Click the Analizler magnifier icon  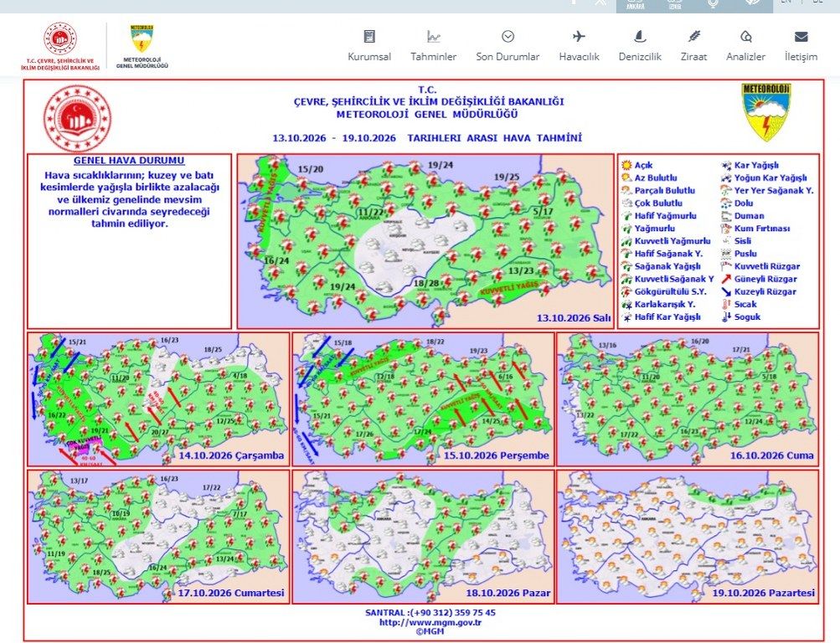tap(745, 36)
